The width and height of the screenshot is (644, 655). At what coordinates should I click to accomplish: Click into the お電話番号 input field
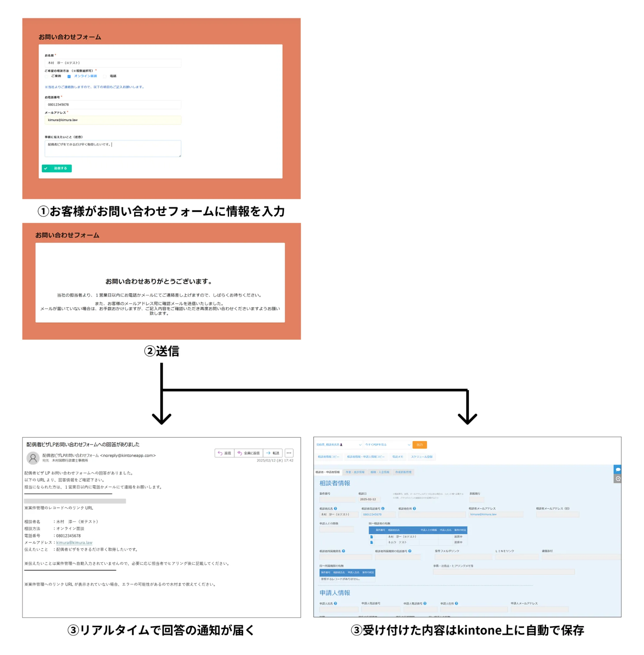pyautogui.click(x=113, y=105)
